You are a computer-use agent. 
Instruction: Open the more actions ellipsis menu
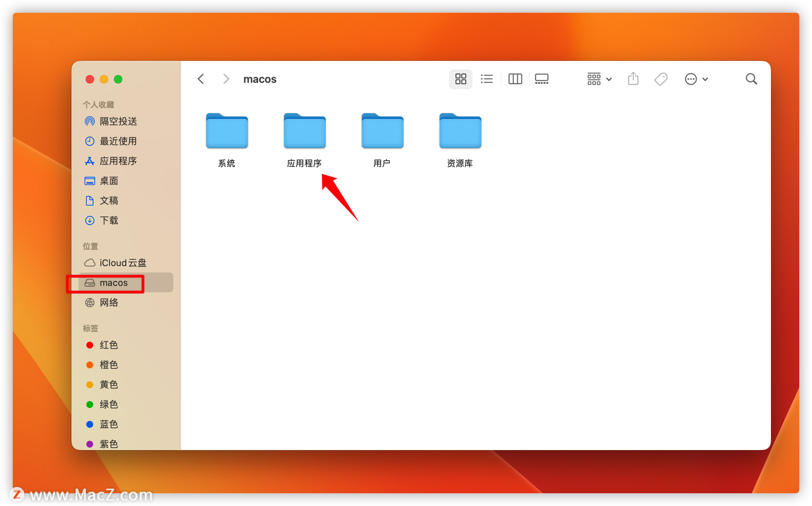click(696, 79)
